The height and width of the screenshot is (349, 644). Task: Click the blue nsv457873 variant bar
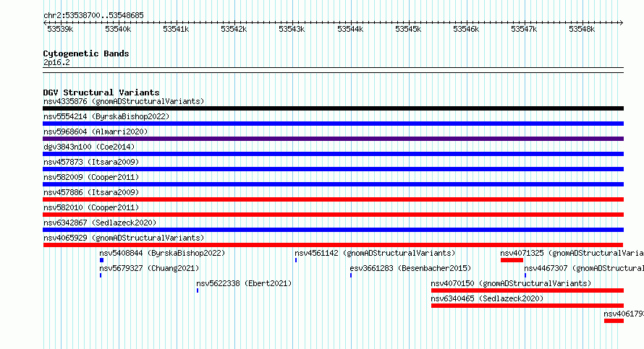[333, 169]
